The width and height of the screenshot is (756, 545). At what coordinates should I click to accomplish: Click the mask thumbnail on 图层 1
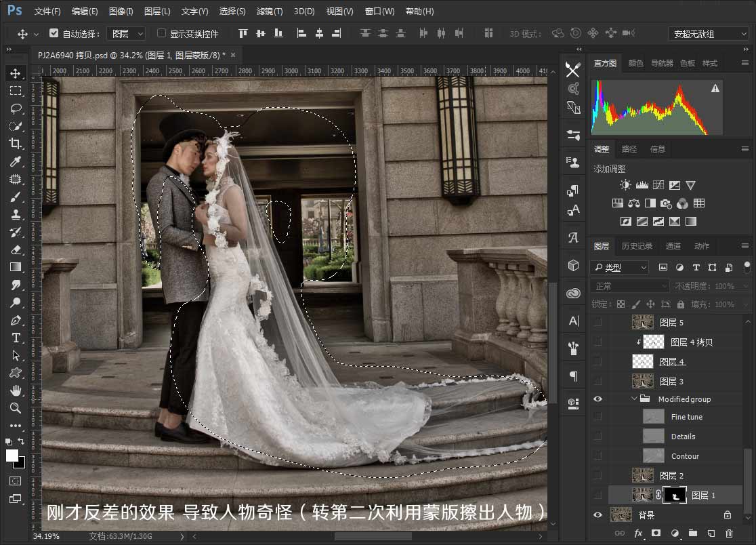tap(675, 495)
